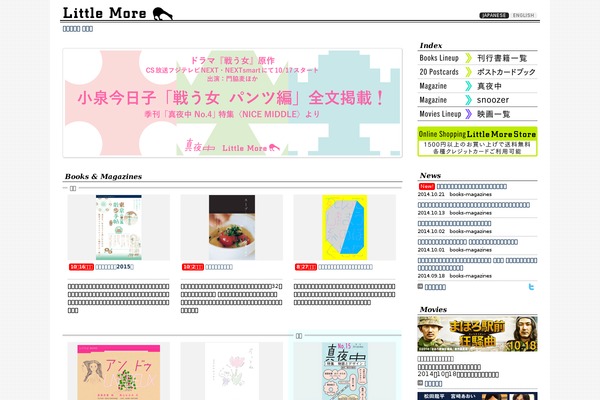Viewport: 600px width, 400px height.
Task: Open the Movies Lineup index link
Action: tap(477, 114)
